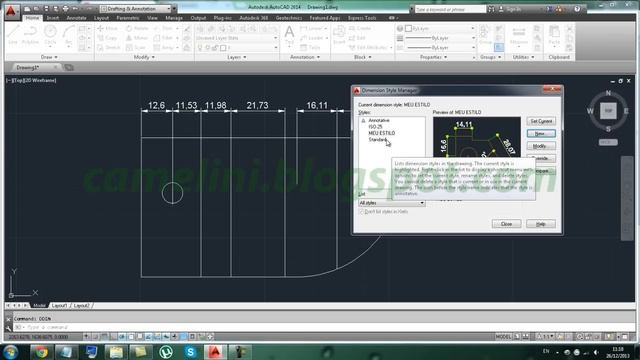Open the Express Tools ribbon tab

(362, 18)
